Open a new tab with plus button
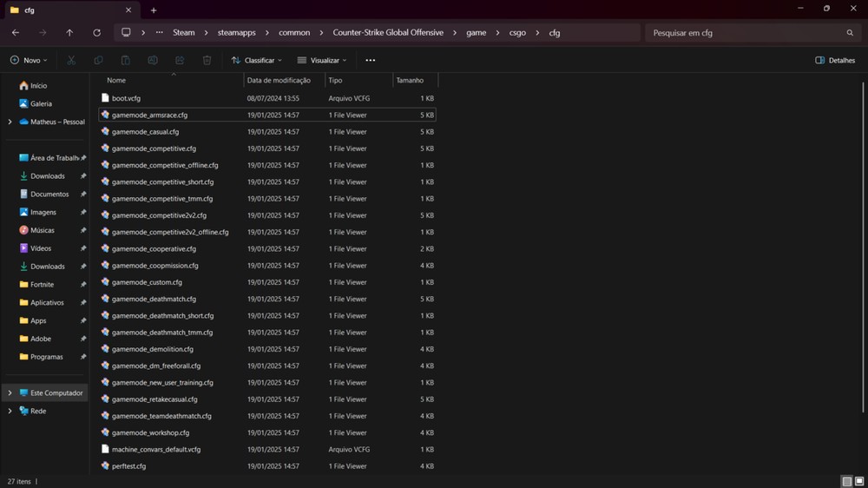Viewport: 868px width, 488px height. [x=154, y=10]
